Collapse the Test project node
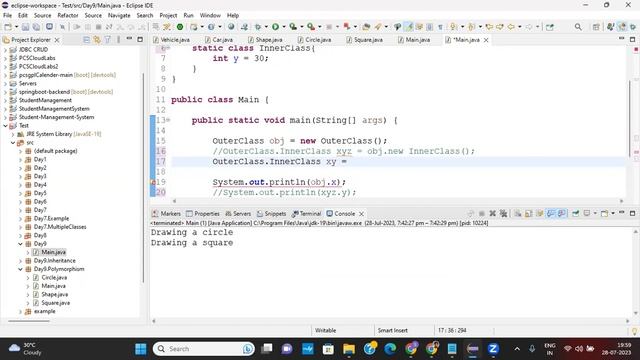 [5, 126]
